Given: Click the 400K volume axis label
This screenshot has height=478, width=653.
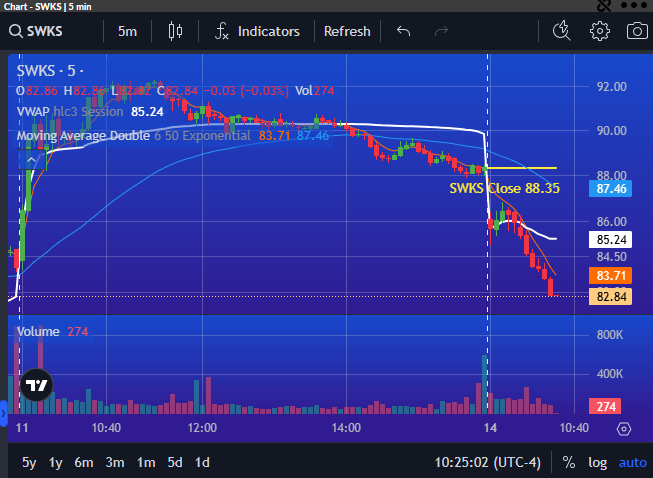Looking at the screenshot, I should pyautogui.click(x=610, y=374).
